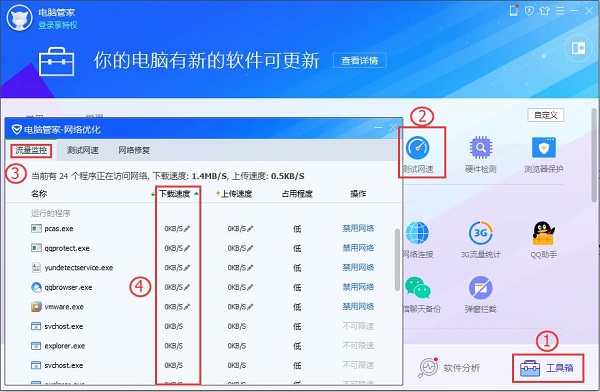The width and height of the screenshot is (600, 392).
Task: Click 登录享特权 login link
Action: 58,25
